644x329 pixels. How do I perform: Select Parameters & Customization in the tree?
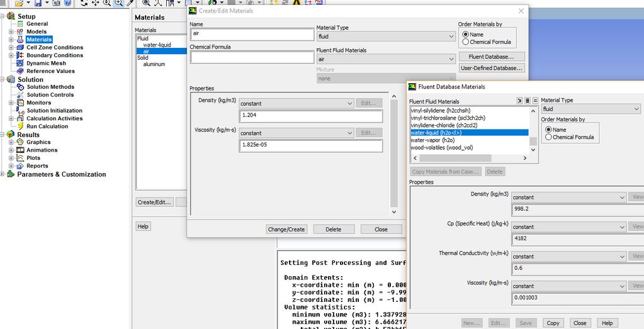[x=62, y=174]
